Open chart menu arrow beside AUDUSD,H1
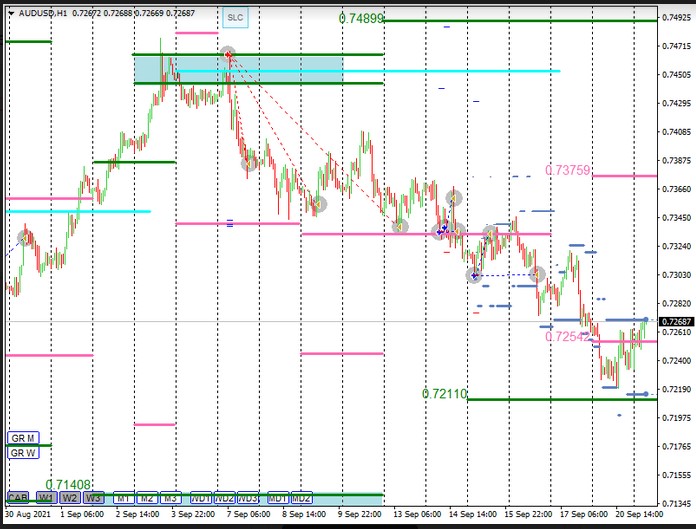This screenshot has height=529, width=696. (10, 13)
